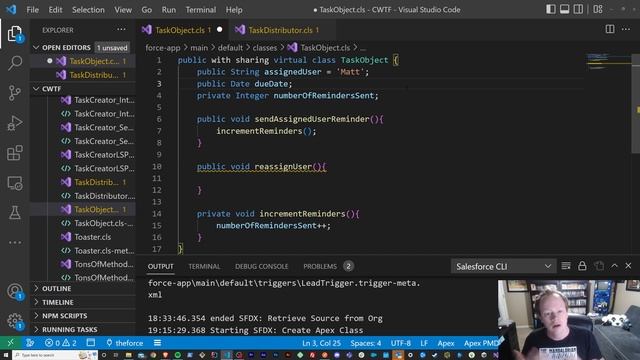640x360 pixels.
Task: Click Ln 3, Col 25 in status bar
Action: [x=321, y=343]
